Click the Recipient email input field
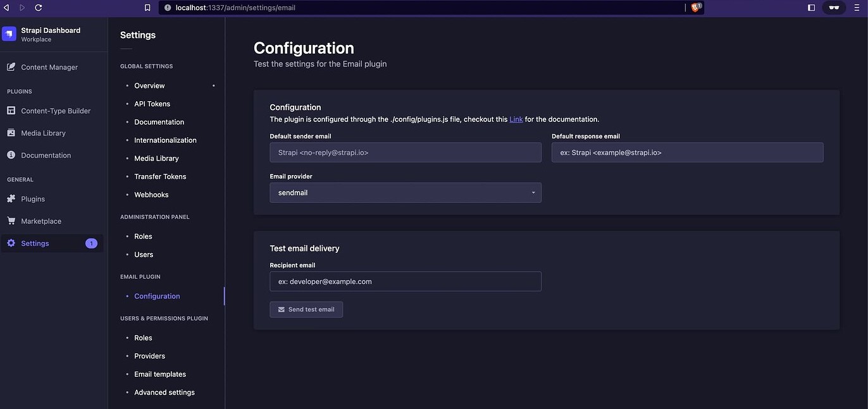This screenshot has height=409, width=868. pos(405,281)
